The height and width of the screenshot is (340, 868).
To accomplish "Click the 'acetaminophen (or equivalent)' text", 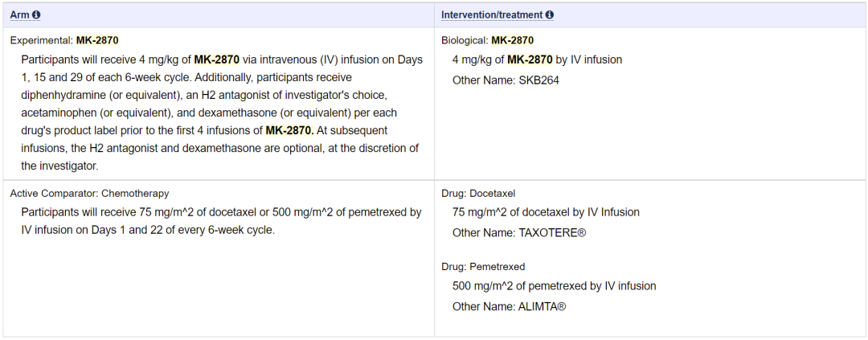I will coord(88,113).
